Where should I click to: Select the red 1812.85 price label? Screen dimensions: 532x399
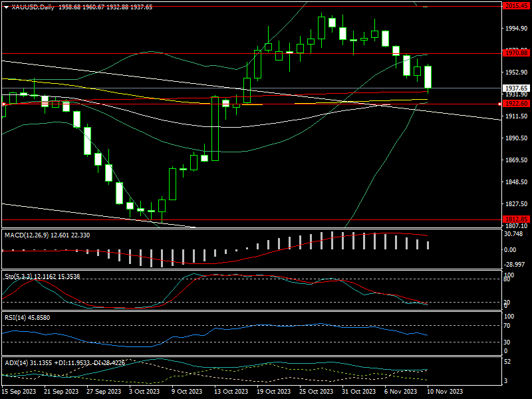[x=516, y=219]
